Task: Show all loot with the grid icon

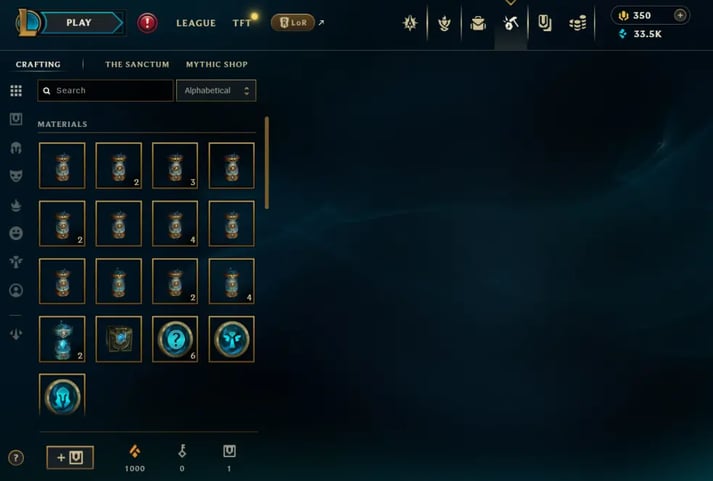Action: [x=16, y=90]
